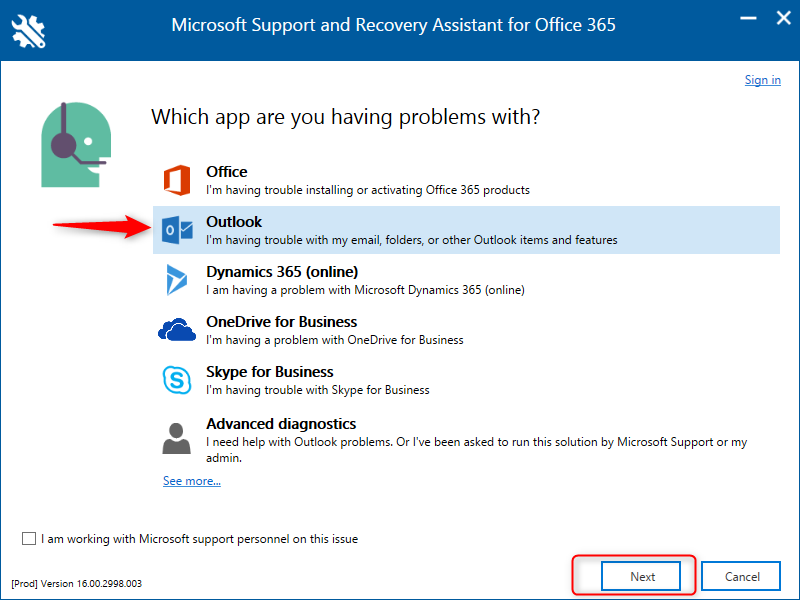Minimize the Support and Recovery Assistant window
The image size is (800, 600).
(x=748, y=19)
